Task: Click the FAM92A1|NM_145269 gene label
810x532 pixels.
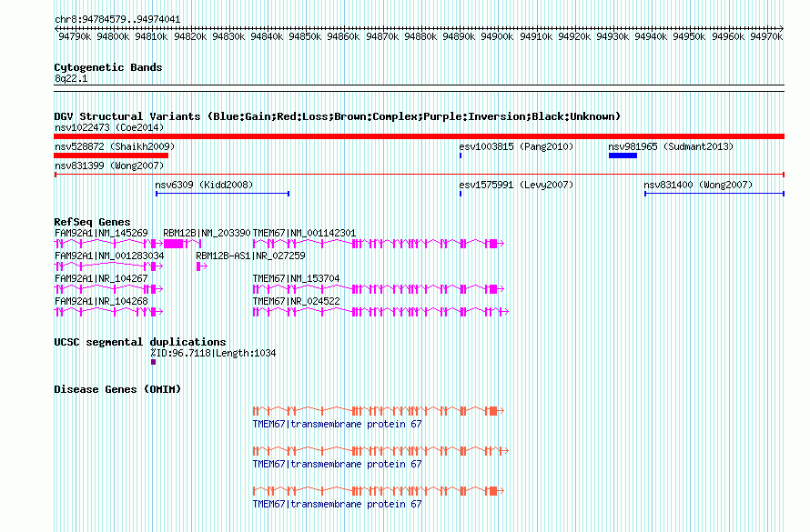Action: tap(101, 233)
